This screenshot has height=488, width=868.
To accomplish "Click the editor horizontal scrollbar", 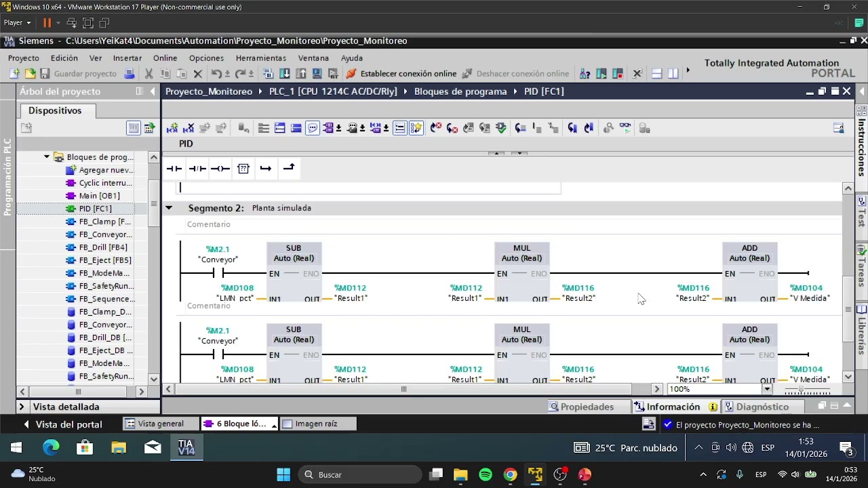I will coord(403,389).
